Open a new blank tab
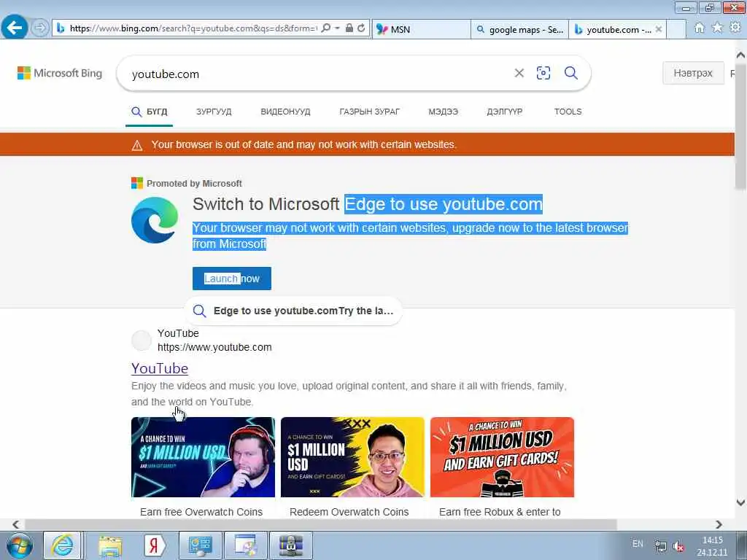Image resolution: width=747 pixels, height=560 pixels. pyautogui.click(x=676, y=29)
